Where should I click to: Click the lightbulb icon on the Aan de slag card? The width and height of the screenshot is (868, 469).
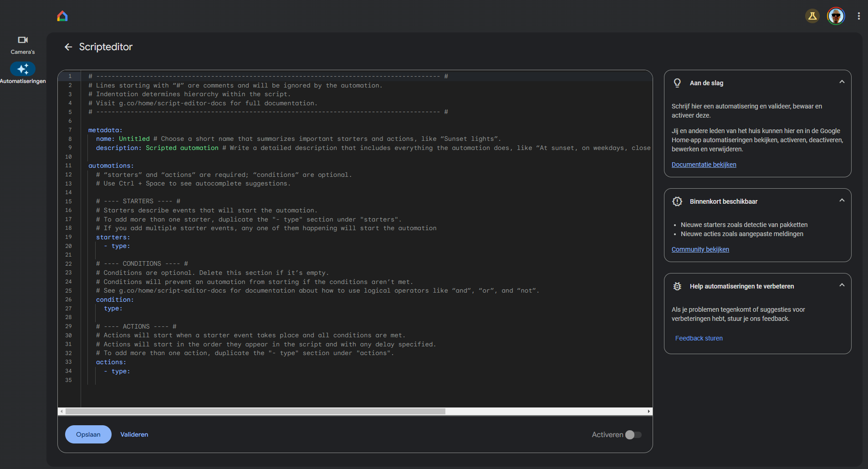(678, 82)
